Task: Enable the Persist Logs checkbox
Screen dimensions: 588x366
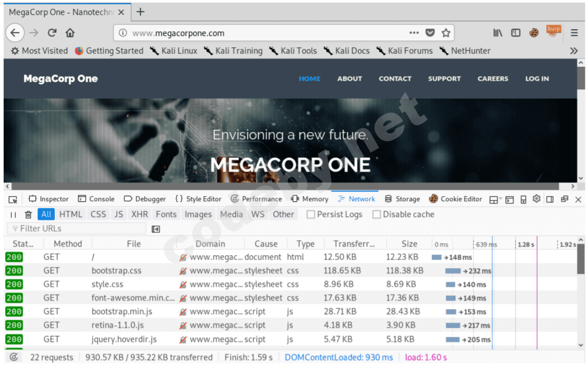Action: coord(311,215)
